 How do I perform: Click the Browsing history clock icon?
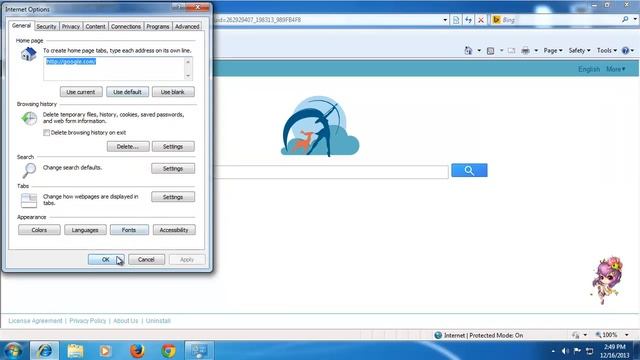pos(29,118)
